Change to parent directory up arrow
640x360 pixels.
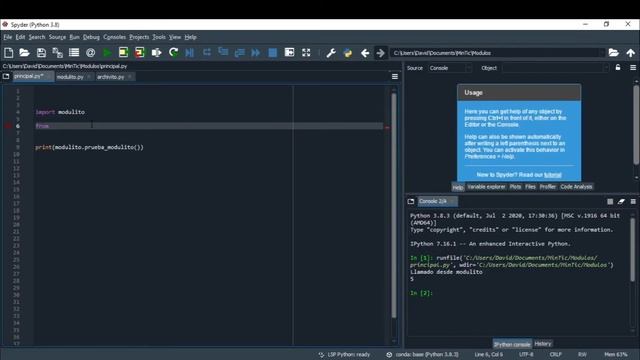coord(631,53)
